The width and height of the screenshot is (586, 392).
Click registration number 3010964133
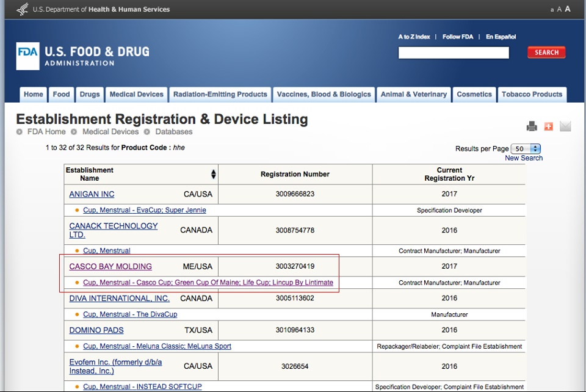pos(295,330)
